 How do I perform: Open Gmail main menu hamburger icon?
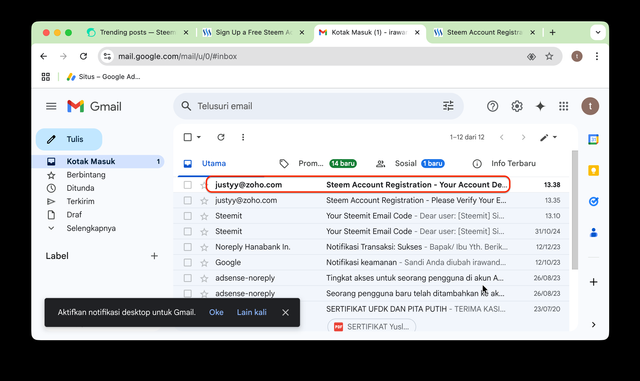[51, 107]
